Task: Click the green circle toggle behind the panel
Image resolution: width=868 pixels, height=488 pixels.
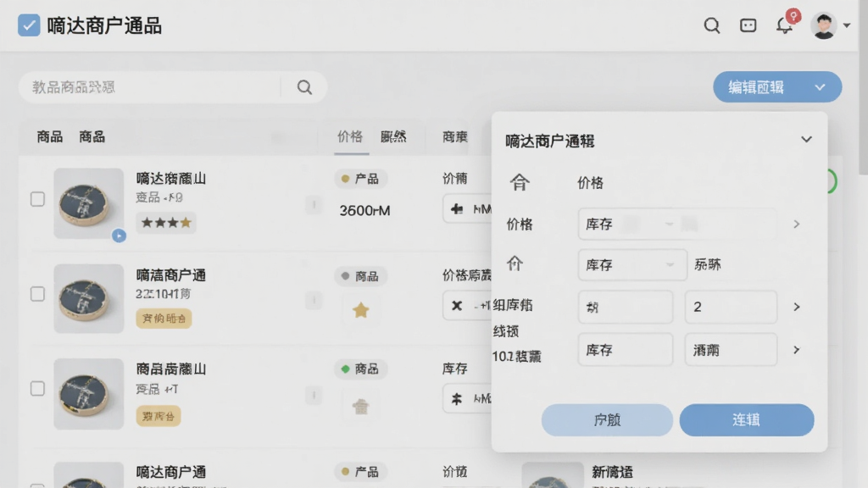Action: pyautogui.click(x=832, y=181)
